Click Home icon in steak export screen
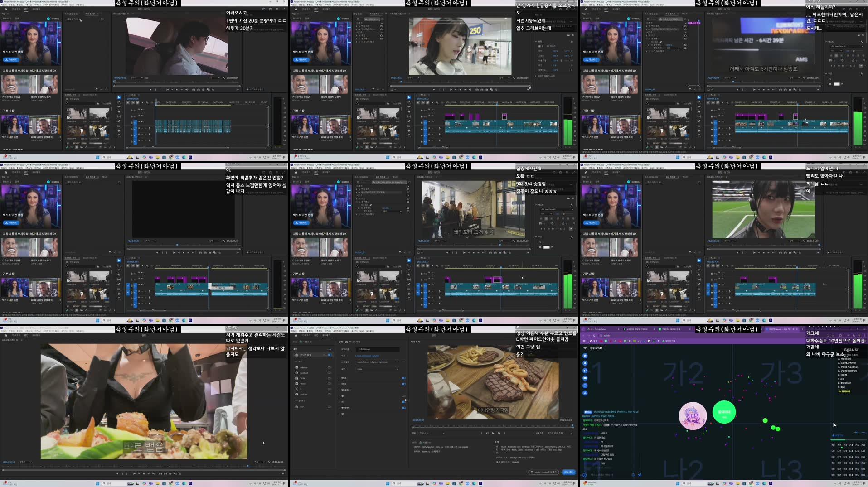The width and height of the screenshot is (868, 487). pos(296,335)
